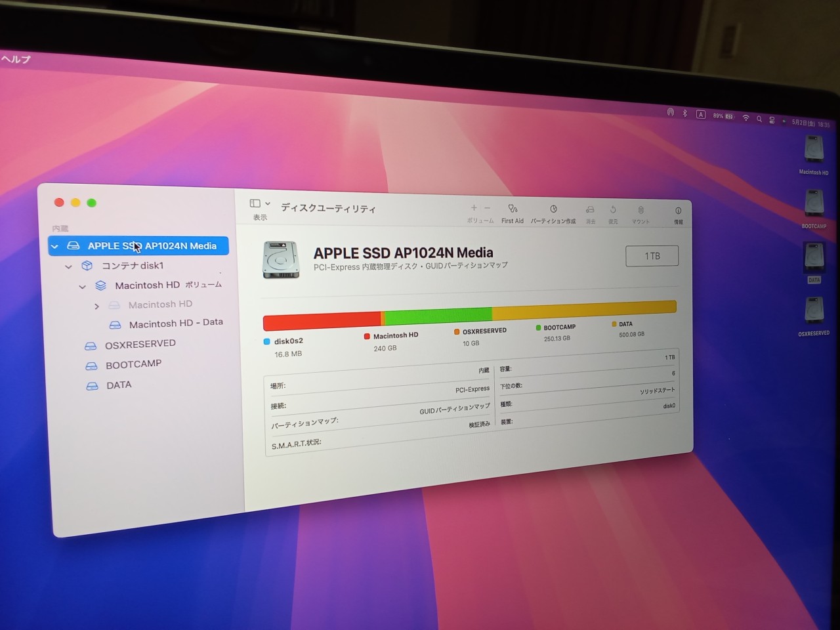The width and height of the screenshot is (840, 630).
Task: Click the パーティションマップ row label
Action: tap(304, 423)
